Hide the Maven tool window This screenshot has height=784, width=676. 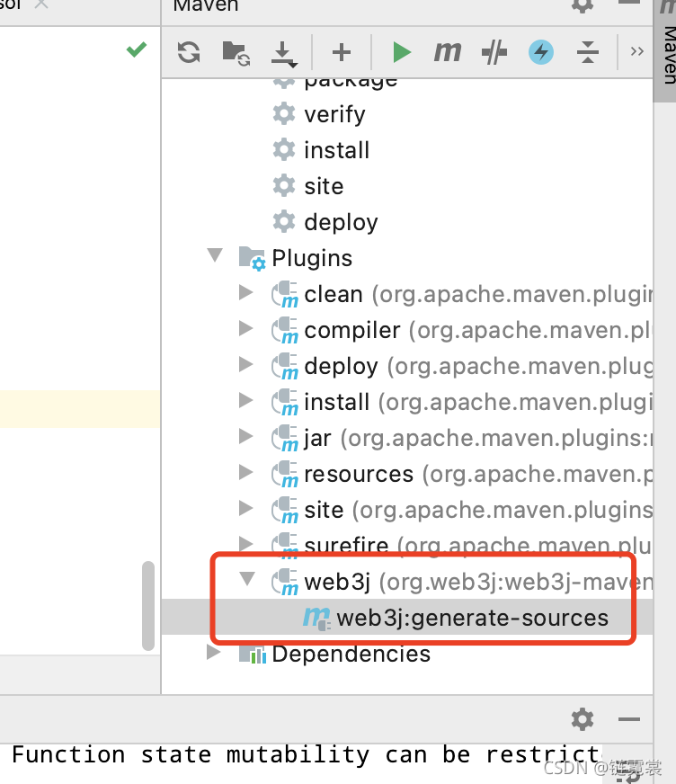click(629, 3)
